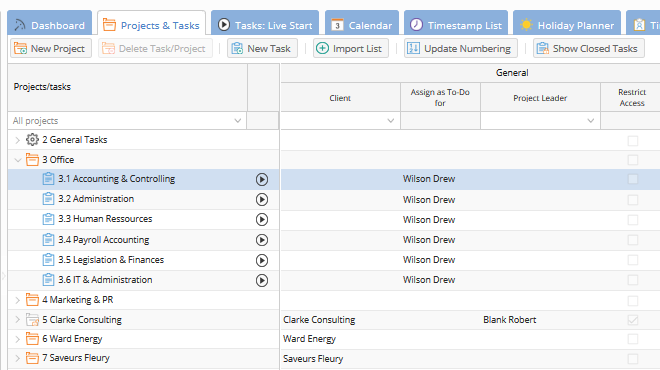The height and width of the screenshot is (370, 660).
Task: Go to the Calendar tab
Action: pos(362,24)
